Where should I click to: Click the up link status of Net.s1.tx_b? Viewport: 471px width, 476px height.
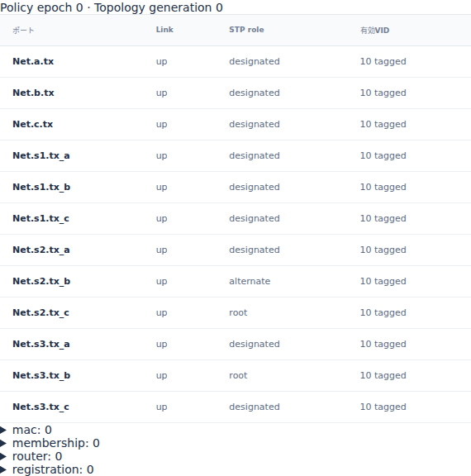(161, 188)
